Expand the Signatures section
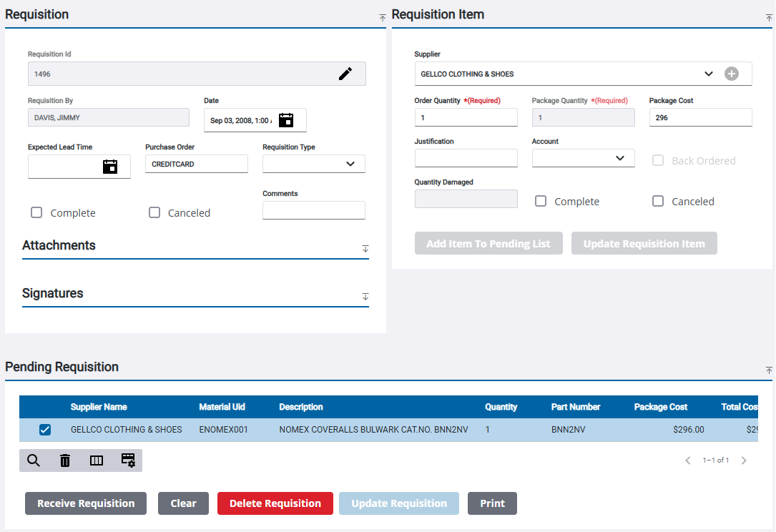Screen dimensions: 776x532 coord(365,297)
